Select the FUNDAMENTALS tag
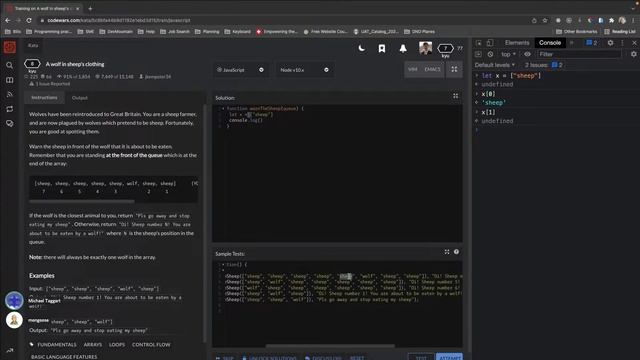The width and height of the screenshot is (640, 360). click(57, 344)
